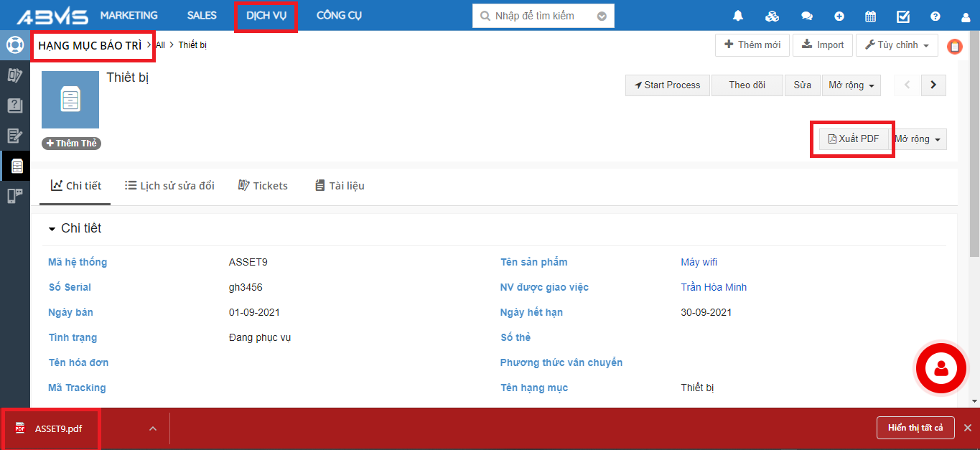Switch to the Lịch sử sửa đổi tab
This screenshot has width=980, height=450.
169,186
